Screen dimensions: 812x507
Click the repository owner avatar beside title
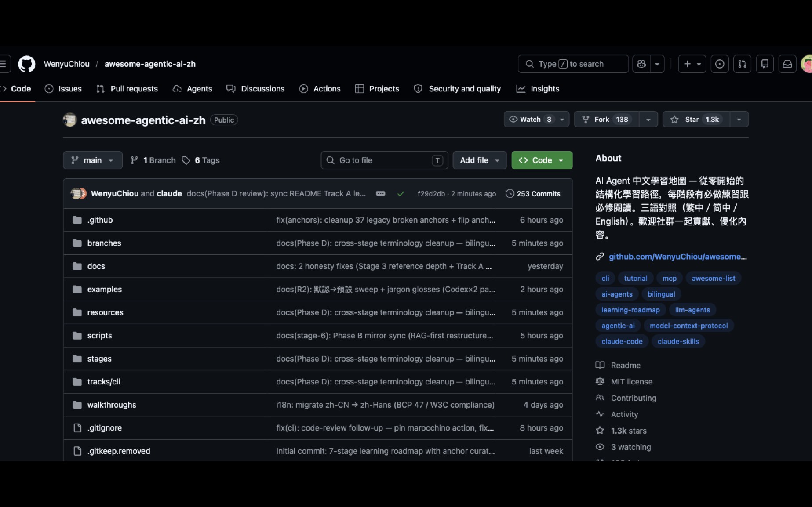[x=70, y=120]
